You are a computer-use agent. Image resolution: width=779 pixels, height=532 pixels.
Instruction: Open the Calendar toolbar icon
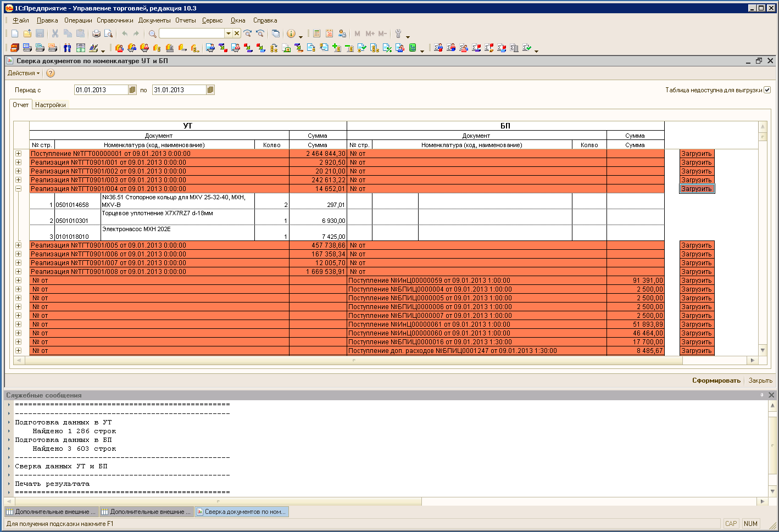click(x=329, y=33)
